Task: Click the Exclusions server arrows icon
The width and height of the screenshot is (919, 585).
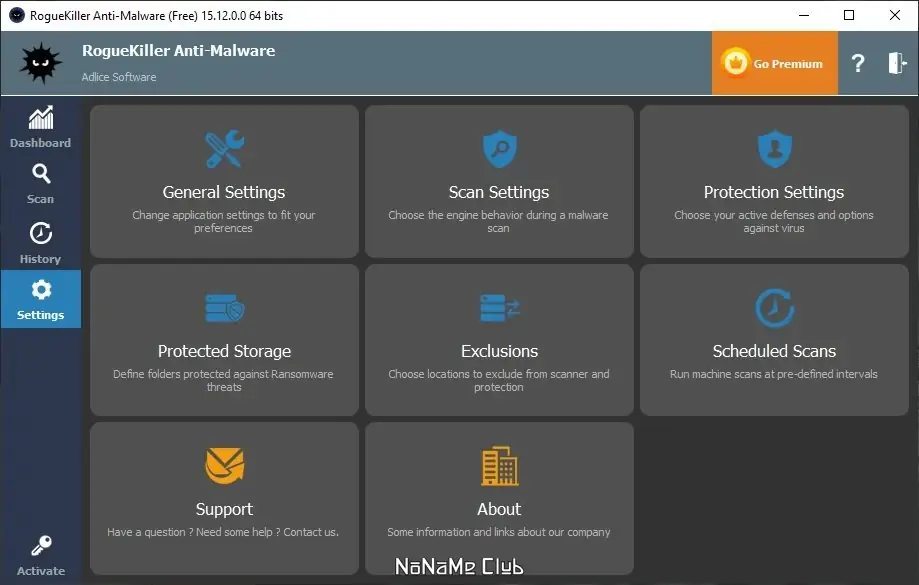Action: click(499, 308)
